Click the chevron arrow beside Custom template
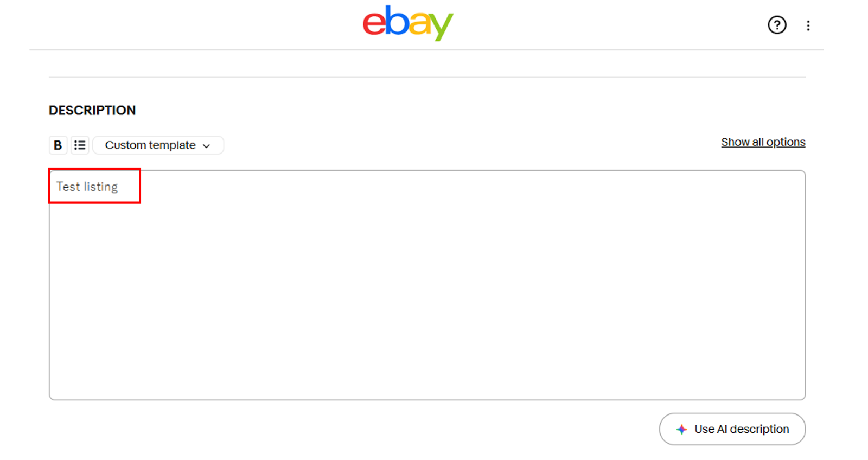The image size is (868, 460). [206, 146]
